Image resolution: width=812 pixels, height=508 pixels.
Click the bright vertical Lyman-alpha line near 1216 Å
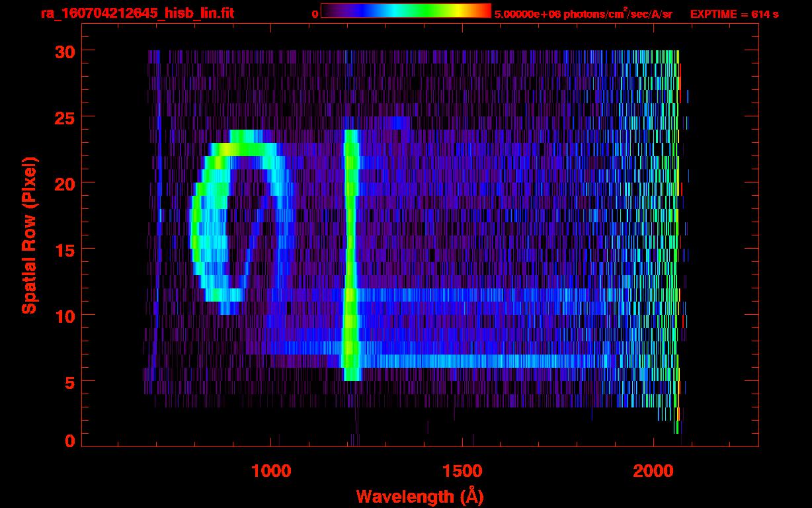point(350,255)
